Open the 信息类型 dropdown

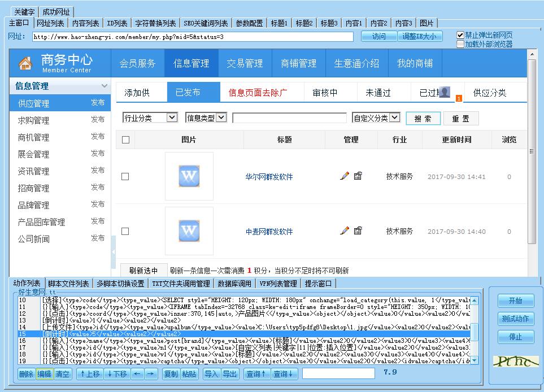[206, 118]
